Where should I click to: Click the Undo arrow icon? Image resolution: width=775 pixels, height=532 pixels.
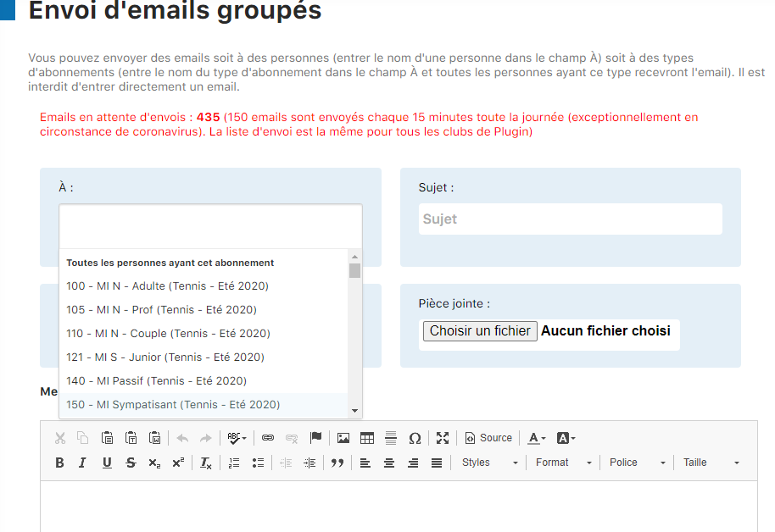click(182, 438)
